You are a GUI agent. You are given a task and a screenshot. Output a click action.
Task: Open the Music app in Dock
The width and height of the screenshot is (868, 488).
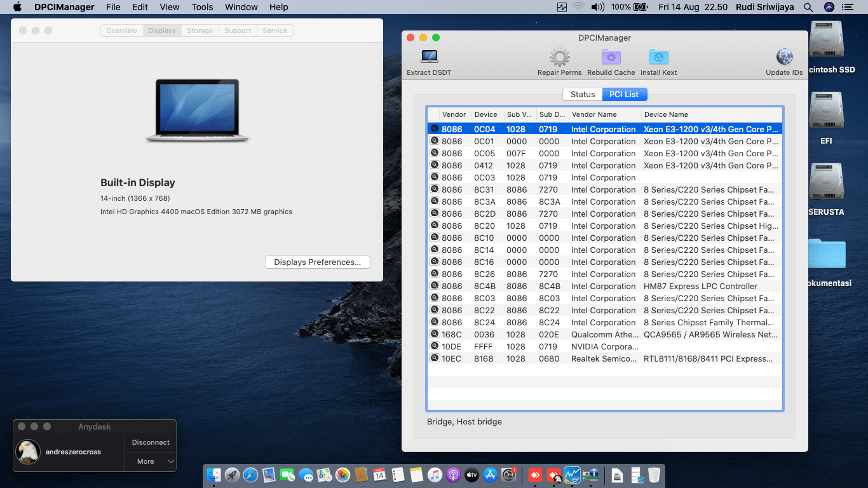(435, 475)
